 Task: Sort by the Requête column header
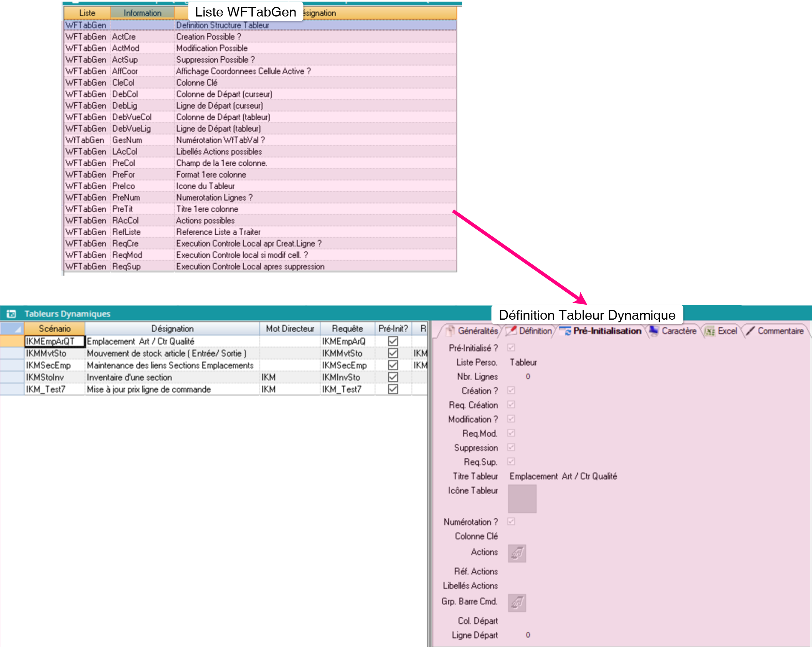tap(347, 329)
